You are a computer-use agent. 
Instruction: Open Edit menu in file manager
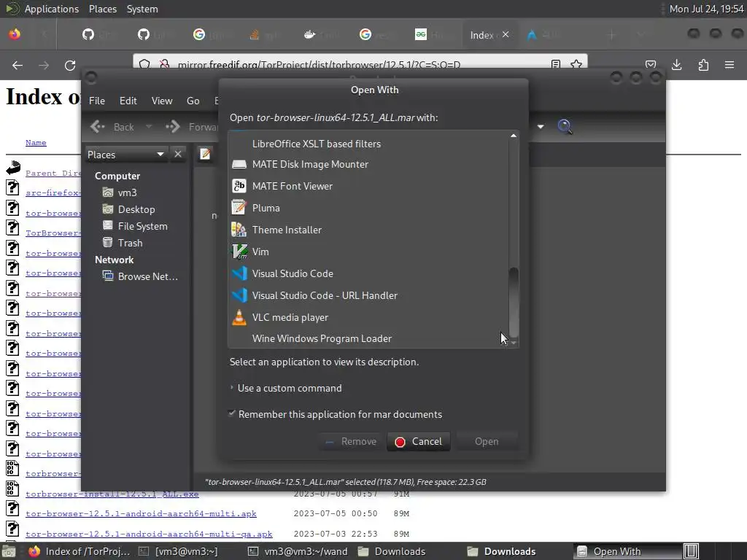pyautogui.click(x=128, y=101)
